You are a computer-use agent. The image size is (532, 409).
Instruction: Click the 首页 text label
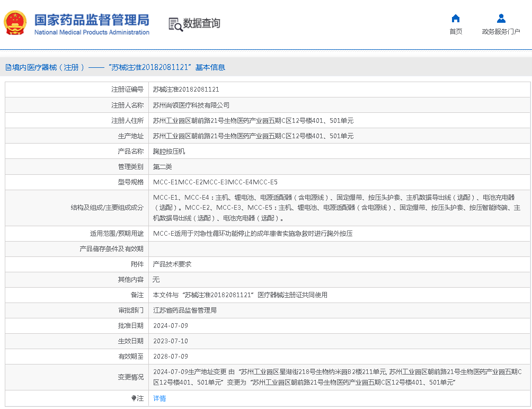456,32
